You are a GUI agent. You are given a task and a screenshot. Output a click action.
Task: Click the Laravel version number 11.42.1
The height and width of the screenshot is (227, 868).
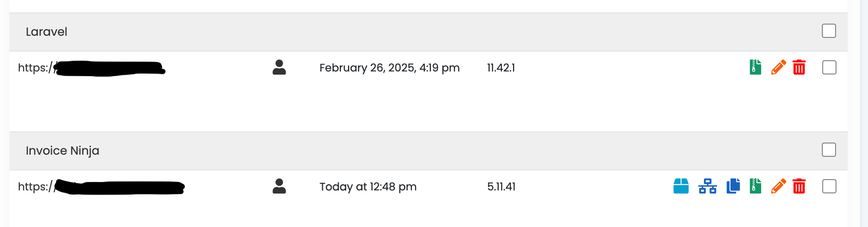coord(501,68)
